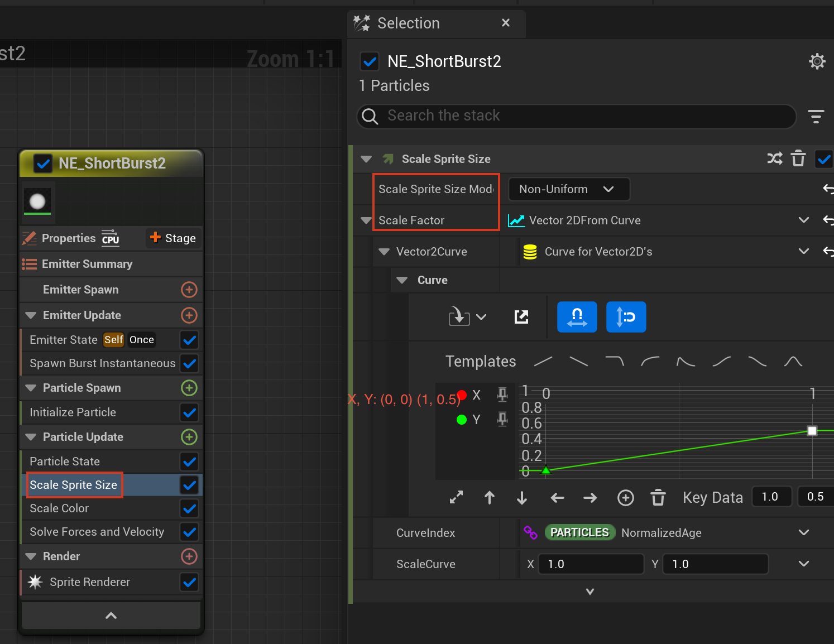Toggle Particle State checkbox
This screenshot has height=644, width=834.
pyautogui.click(x=190, y=462)
